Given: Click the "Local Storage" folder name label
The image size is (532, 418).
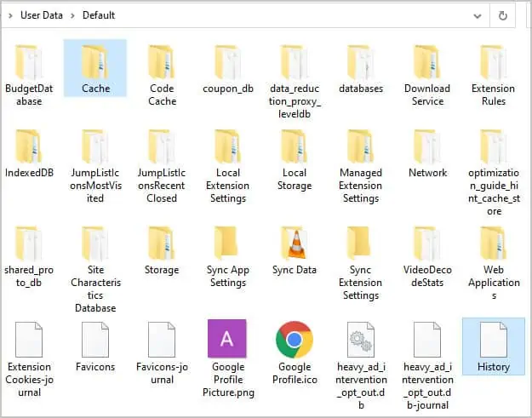Looking at the screenshot, I should click(x=295, y=179).
